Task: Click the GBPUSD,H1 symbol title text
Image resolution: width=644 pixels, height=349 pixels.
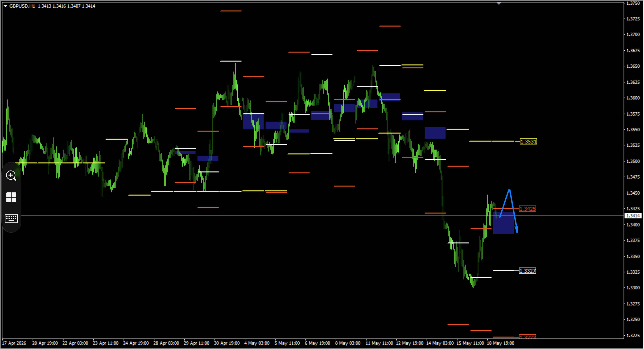Action: [22, 6]
